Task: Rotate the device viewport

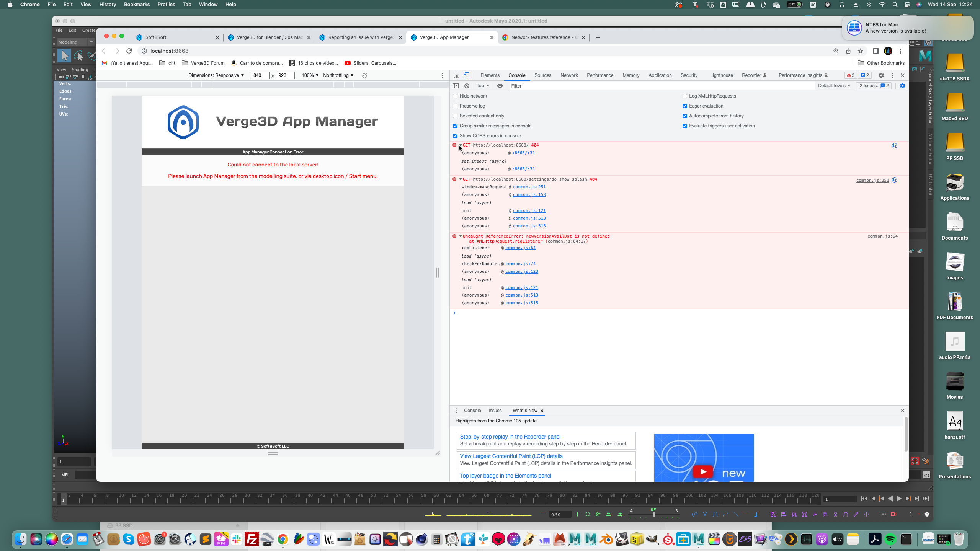Action: tap(365, 75)
